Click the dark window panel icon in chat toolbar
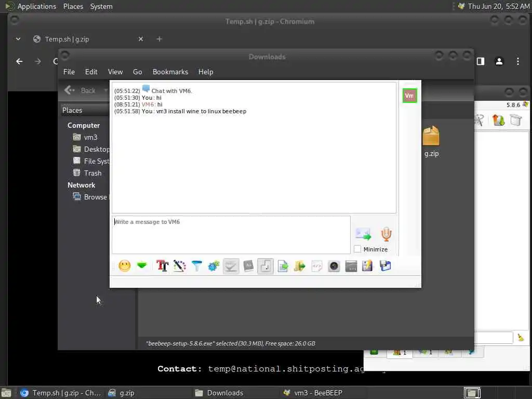The image size is (532, 399). [x=351, y=266]
